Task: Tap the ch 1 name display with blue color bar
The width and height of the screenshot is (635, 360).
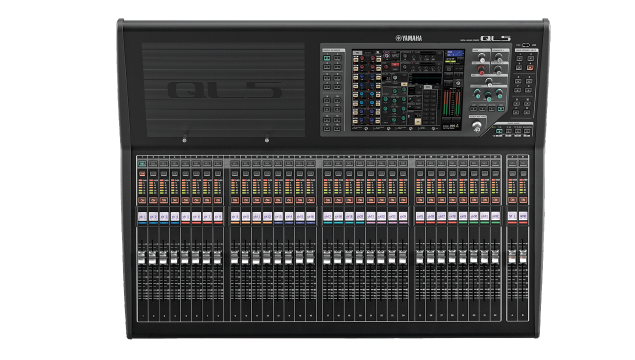Action: pos(142,217)
